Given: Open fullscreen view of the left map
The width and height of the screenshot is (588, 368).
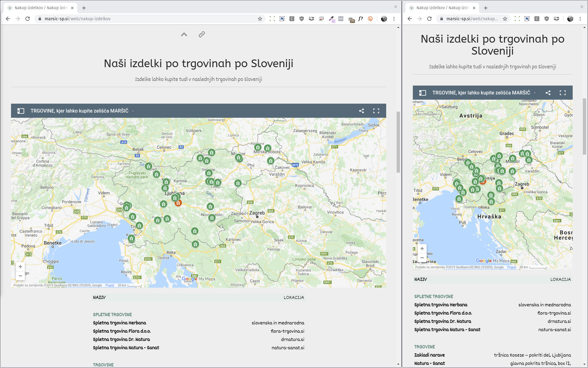Looking at the screenshot, I should click(376, 111).
